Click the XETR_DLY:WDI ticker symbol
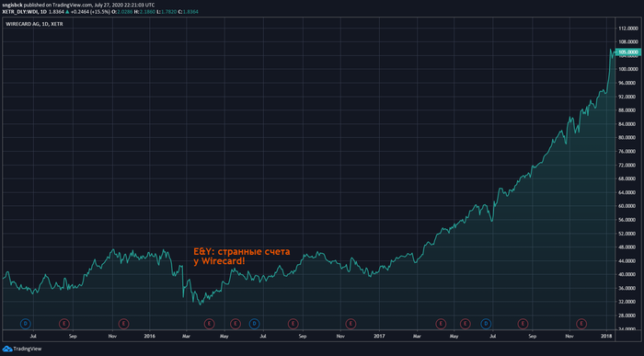This screenshot has height=356, width=644. coord(19,12)
